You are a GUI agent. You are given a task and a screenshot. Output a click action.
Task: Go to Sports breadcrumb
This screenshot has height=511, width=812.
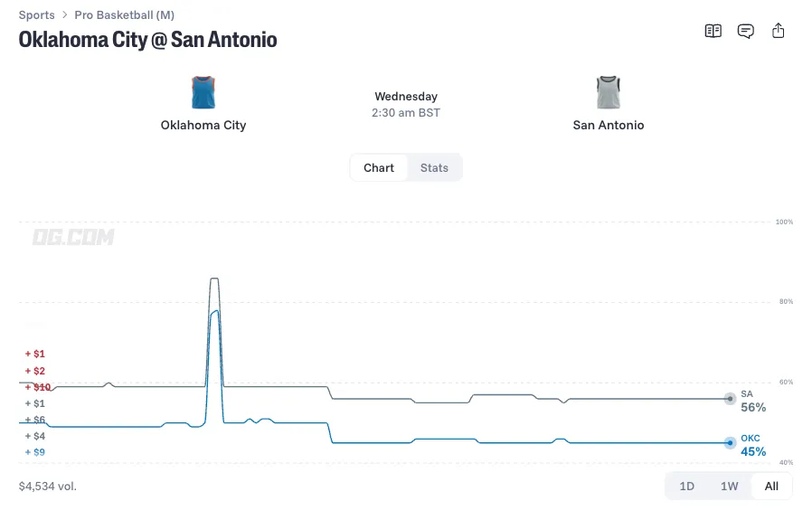click(x=37, y=15)
